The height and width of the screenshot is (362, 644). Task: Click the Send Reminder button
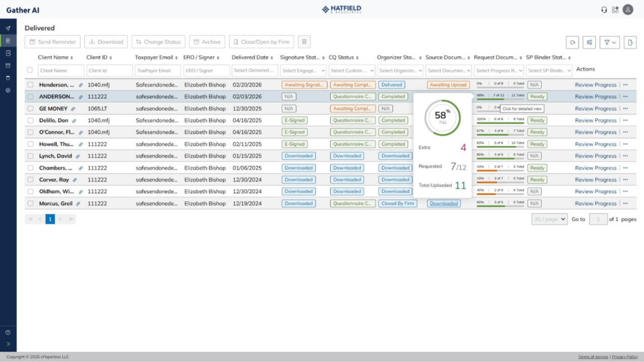(x=52, y=42)
